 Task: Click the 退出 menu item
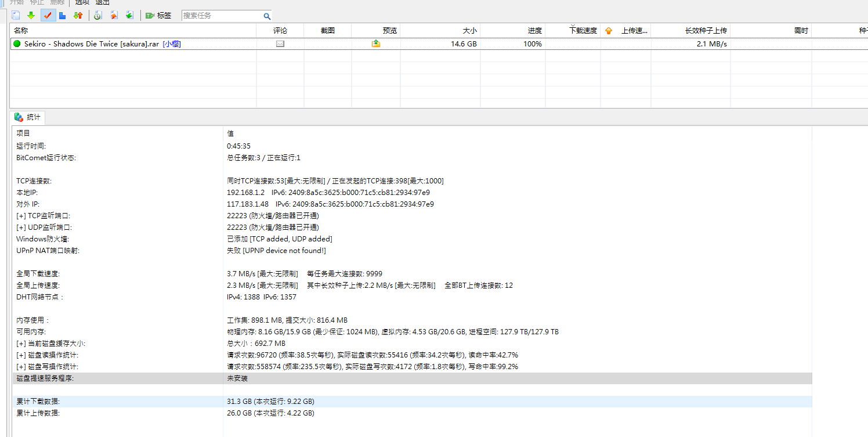(102, 2)
